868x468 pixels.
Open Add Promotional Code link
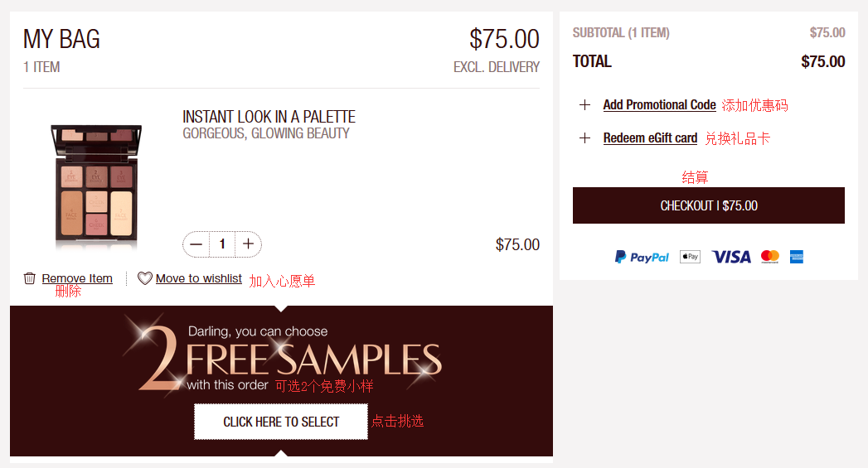point(659,105)
